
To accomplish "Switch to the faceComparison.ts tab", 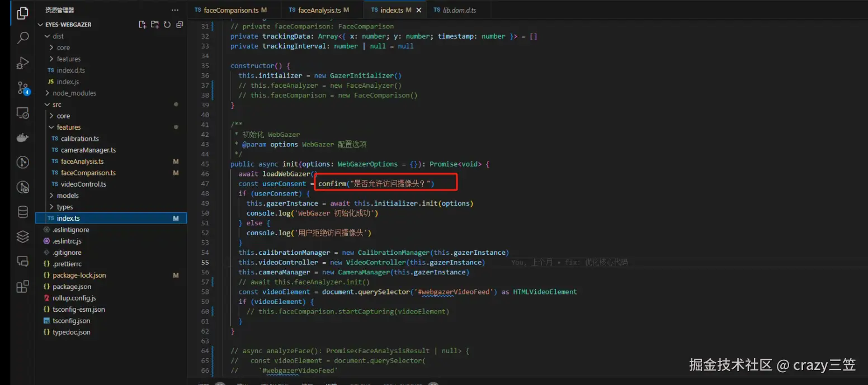I will [230, 10].
